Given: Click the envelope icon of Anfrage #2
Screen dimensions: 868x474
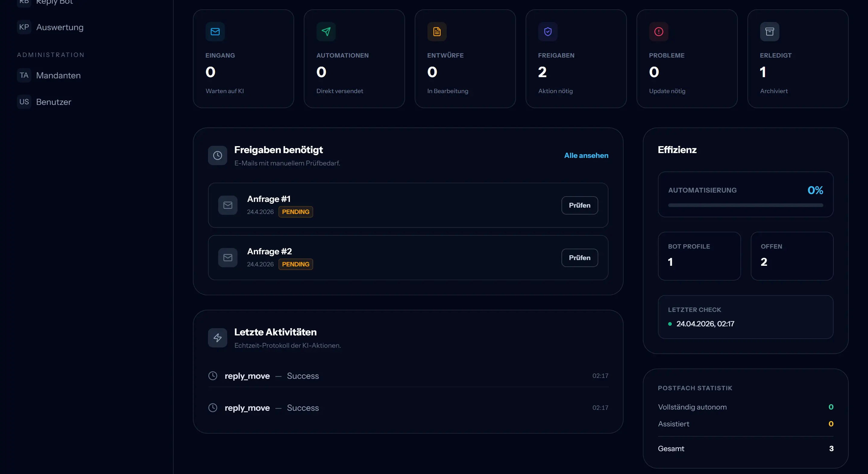Looking at the screenshot, I should (228, 258).
